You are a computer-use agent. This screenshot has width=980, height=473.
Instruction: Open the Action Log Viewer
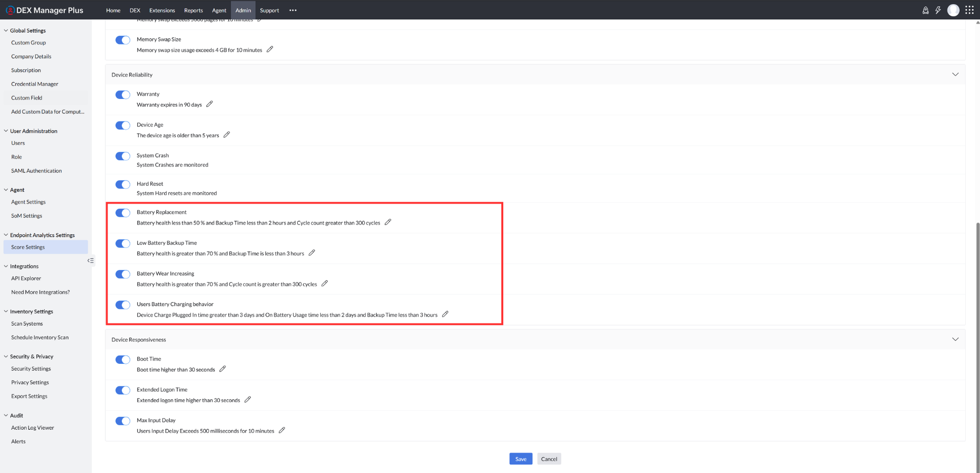(x=33, y=428)
